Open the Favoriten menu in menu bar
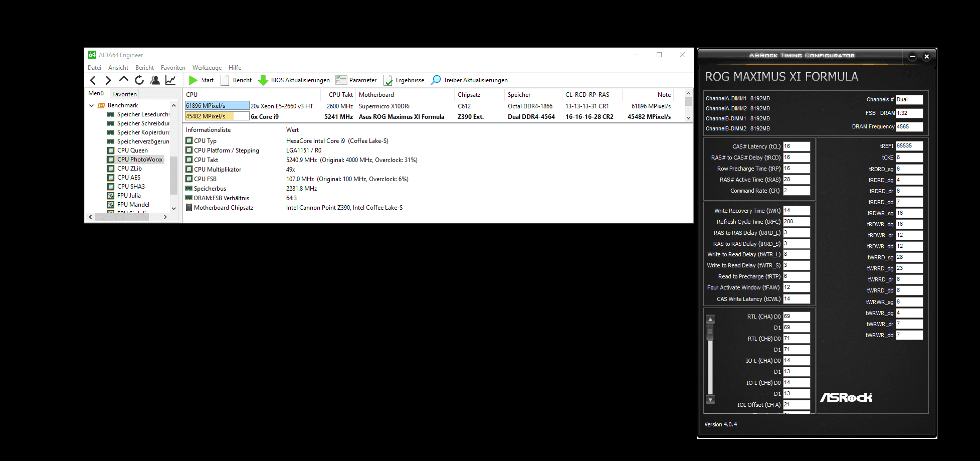980x461 pixels. 173,68
